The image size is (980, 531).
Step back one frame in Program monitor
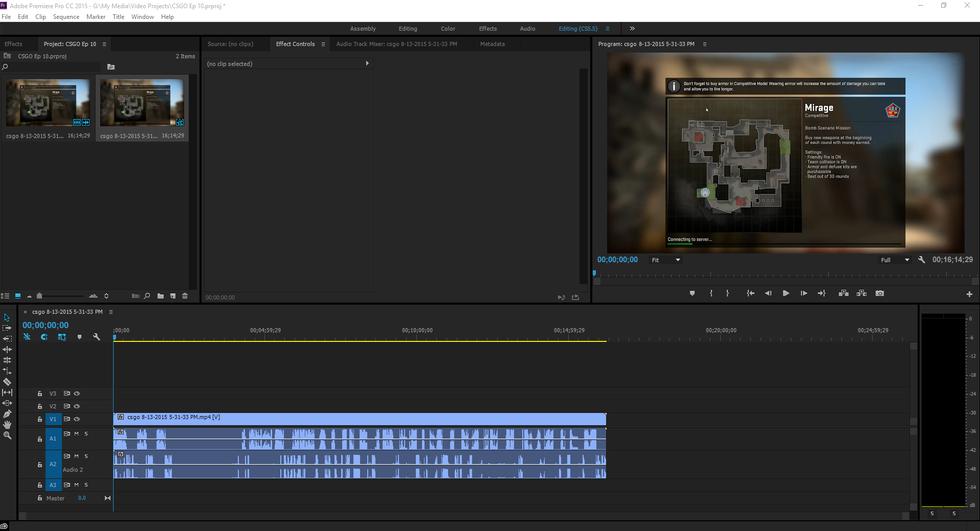click(x=768, y=293)
